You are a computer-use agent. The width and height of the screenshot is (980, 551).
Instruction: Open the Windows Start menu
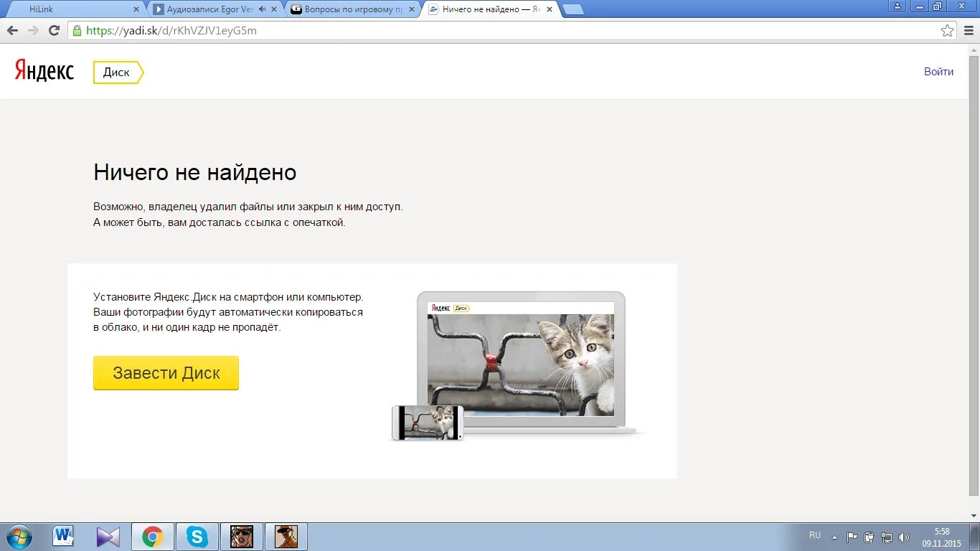(18, 537)
